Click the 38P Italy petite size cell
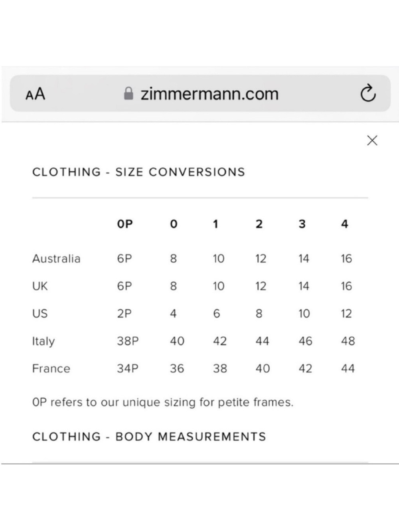The width and height of the screenshot is (399, 532). pos(128,341)
